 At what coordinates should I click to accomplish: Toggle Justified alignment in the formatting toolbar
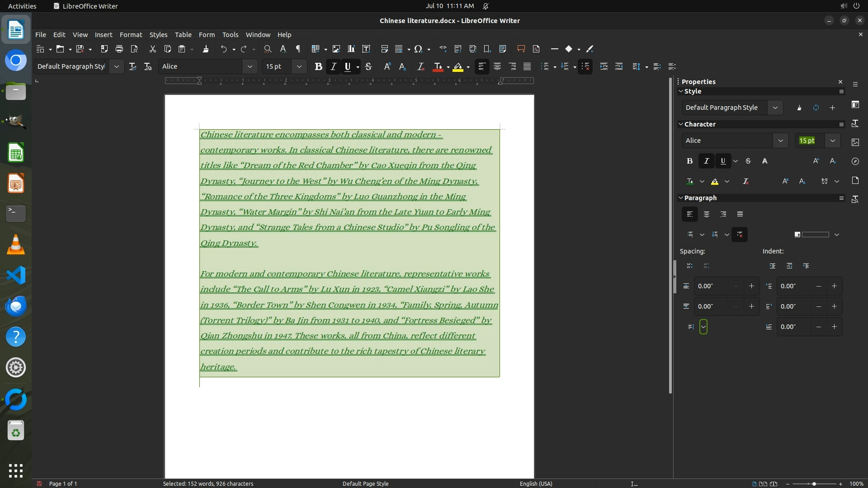[527, 66]
